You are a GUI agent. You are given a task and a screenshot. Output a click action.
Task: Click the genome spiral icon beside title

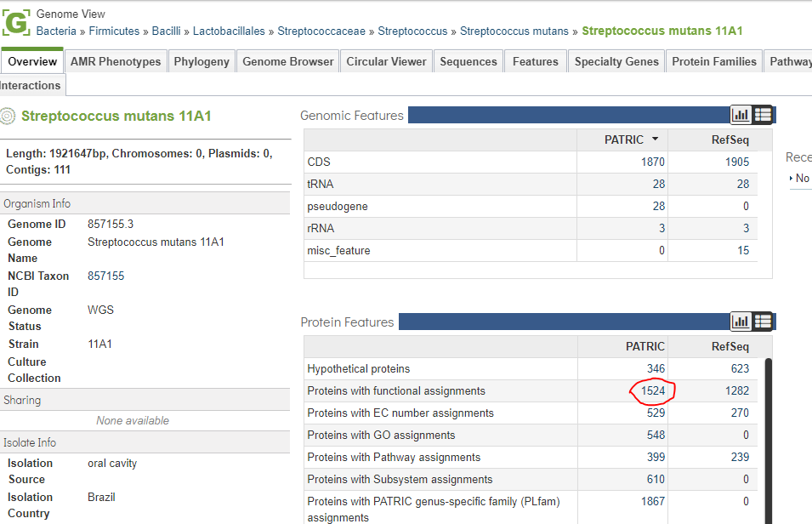point(8,116)
